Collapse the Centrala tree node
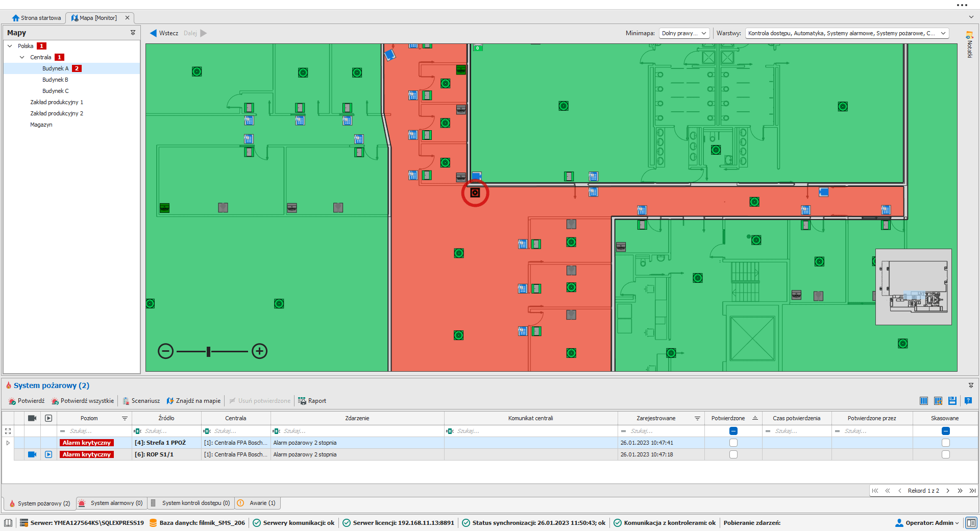Viewport: 980px width, 531px height. point(22,57)
